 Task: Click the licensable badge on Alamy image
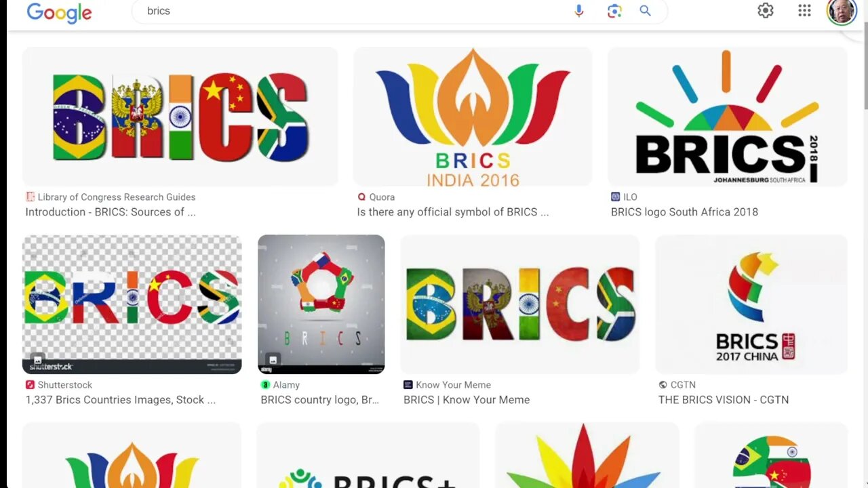tap(273, 359)
